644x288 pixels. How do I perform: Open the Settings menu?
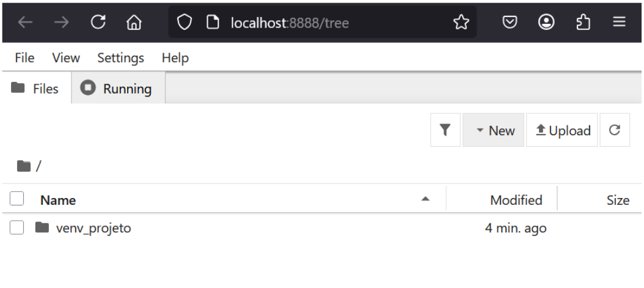point(121,58)
